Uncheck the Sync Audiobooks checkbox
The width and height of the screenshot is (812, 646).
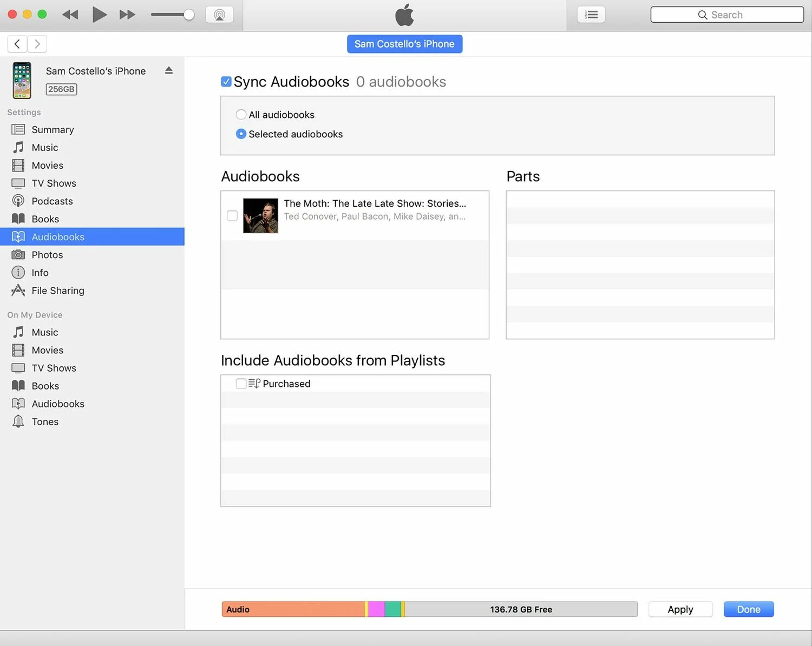pyautogui.click(x=226, y=82)
